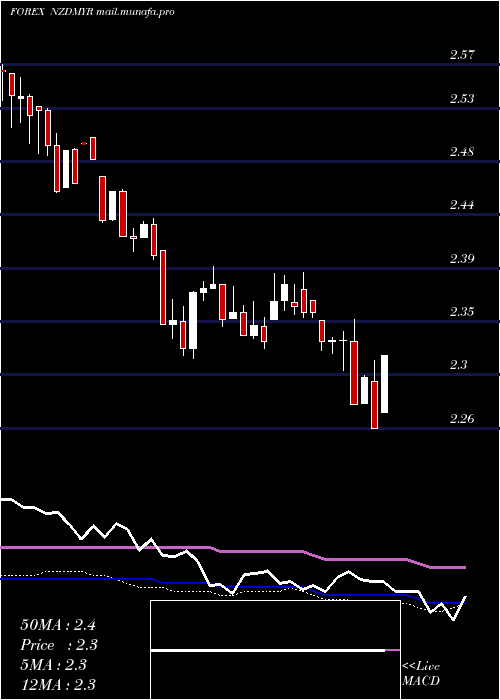Click the MACD box's white horizontal line
Image resolution: width=500 pixels, height=700 pixels.
click(268, 650)
